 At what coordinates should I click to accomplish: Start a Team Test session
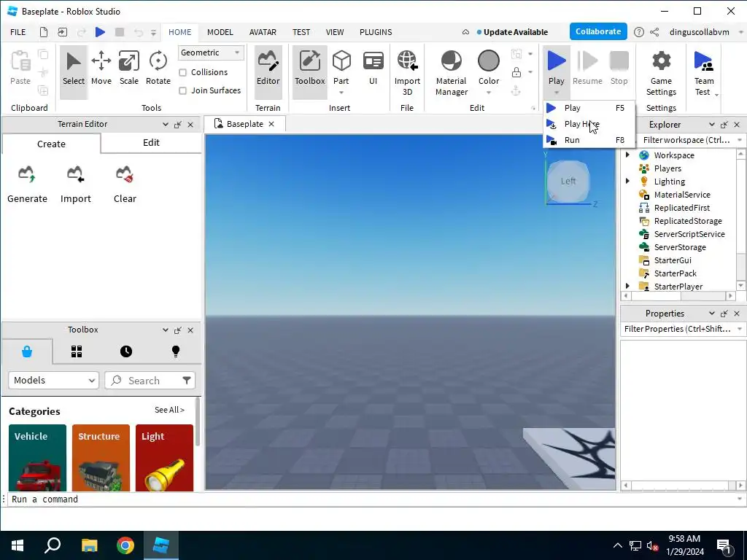pos(704,72)
